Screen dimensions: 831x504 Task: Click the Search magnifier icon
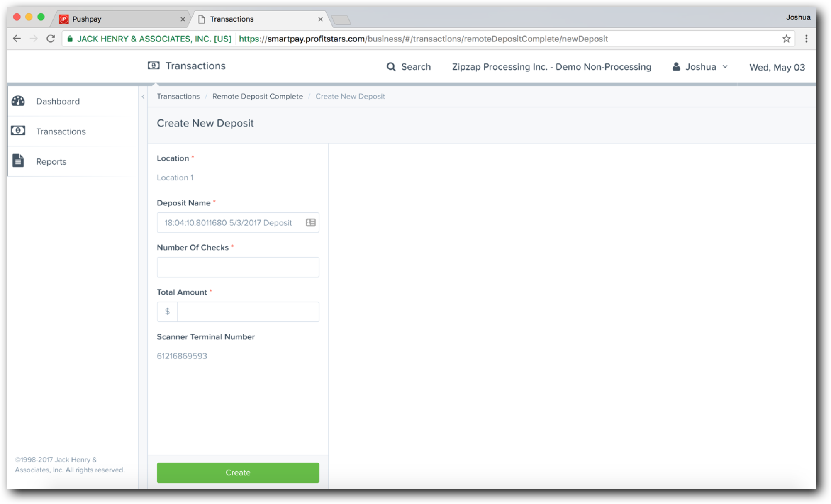(391, 66)
